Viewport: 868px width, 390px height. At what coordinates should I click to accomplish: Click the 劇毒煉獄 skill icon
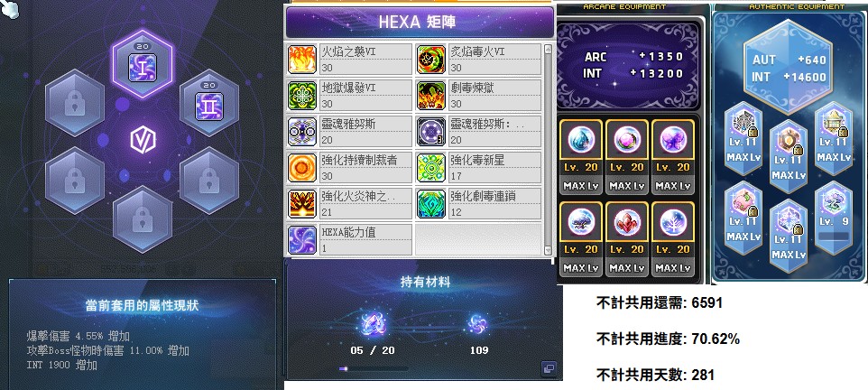pos(431,96)
